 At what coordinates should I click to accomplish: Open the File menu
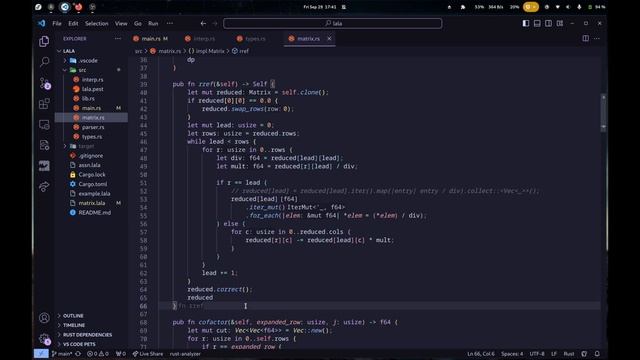tap(57, 23)
